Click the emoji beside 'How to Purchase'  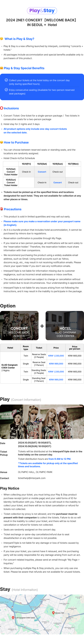tap(1, 142)
